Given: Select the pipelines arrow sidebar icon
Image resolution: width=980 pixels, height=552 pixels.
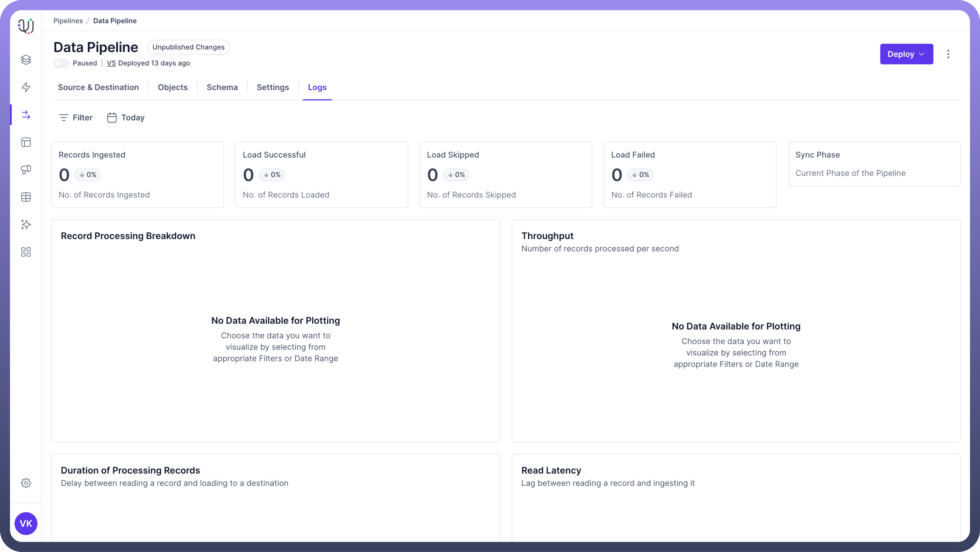Looking at the screenshot, I should (26, 115).
